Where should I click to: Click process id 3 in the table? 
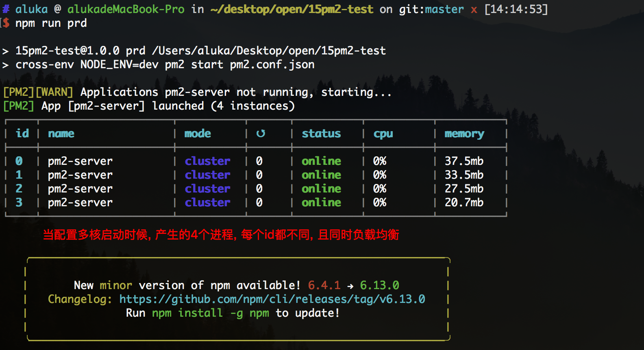(x=19, y=203)
